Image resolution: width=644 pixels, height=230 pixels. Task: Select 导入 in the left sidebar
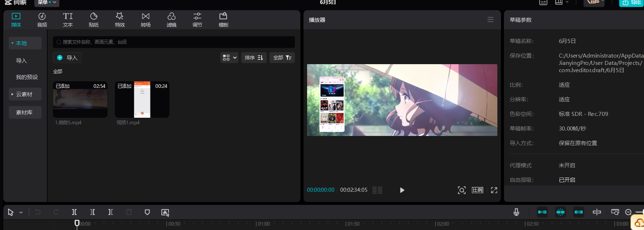tap(21, 61)
